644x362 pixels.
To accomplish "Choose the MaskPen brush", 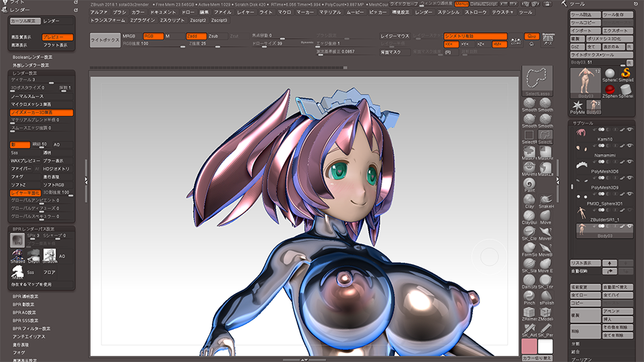I will 529,152.
